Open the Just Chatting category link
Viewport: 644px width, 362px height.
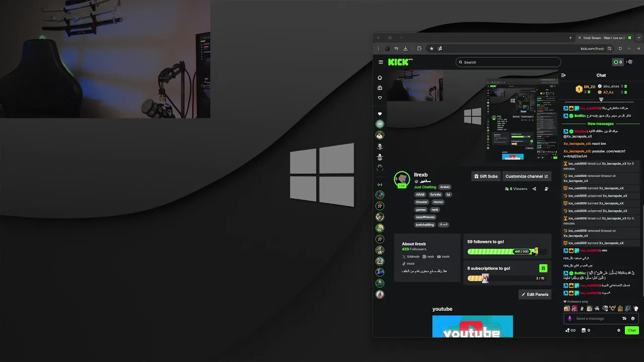coord(425,187)
